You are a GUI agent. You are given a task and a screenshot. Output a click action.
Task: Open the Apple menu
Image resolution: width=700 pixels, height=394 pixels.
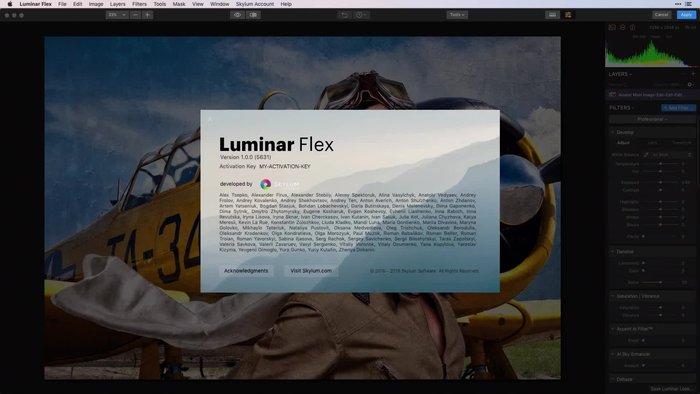9,4
